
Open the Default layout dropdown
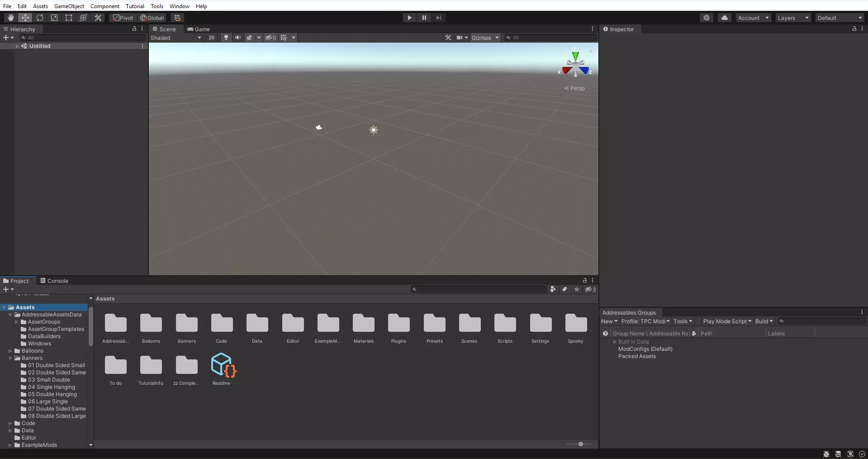click(x=840, y=18)
